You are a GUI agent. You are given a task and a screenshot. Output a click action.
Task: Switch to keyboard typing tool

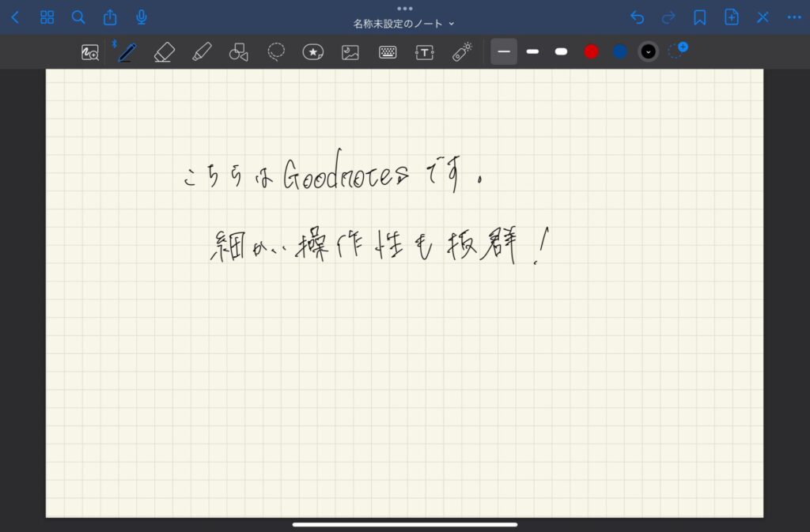pyautogui.click(x=388, y=52)
